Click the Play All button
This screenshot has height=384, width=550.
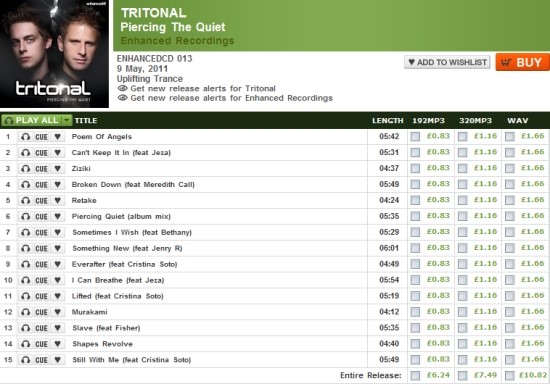tap(32, 121)
